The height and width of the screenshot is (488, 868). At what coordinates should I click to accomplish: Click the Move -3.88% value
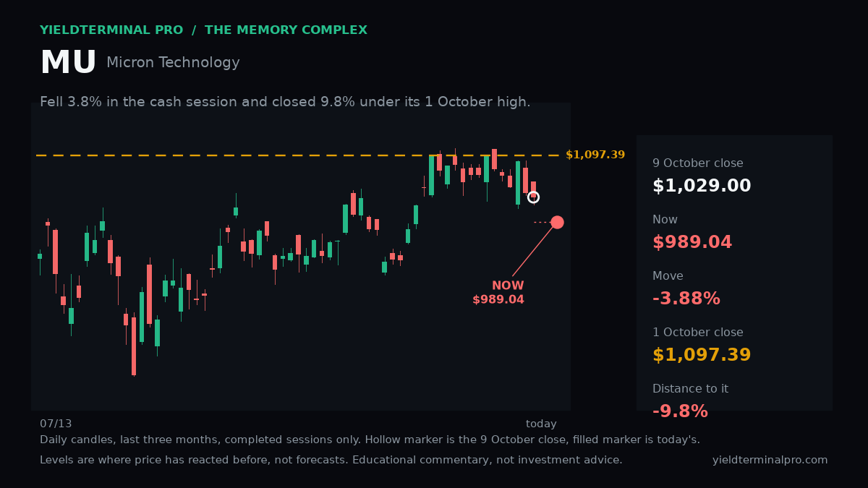[686, 299]
